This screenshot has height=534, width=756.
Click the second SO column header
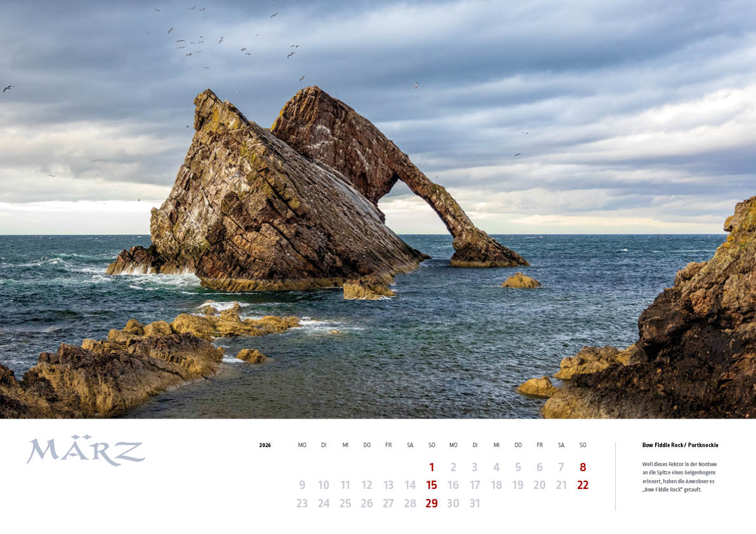(x=583, y=445)
